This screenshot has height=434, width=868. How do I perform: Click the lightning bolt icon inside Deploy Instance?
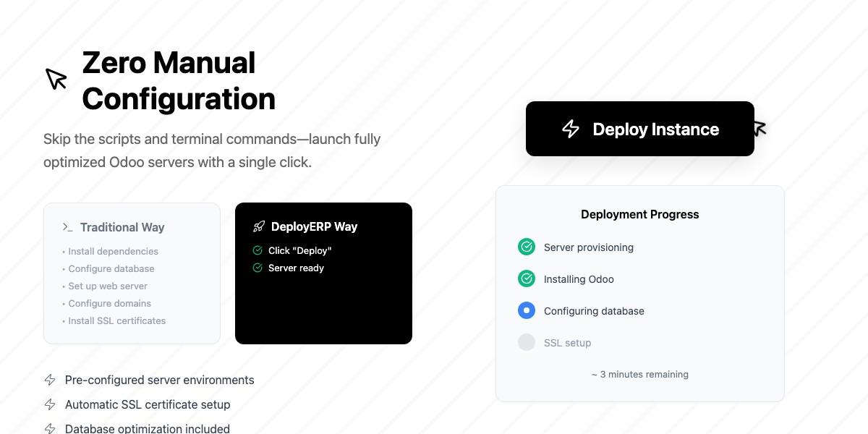(x=571, y=129)
